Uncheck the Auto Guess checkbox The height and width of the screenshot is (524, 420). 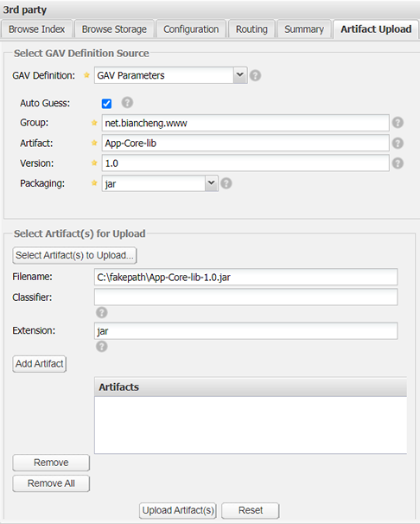click(x=107, y=104)
